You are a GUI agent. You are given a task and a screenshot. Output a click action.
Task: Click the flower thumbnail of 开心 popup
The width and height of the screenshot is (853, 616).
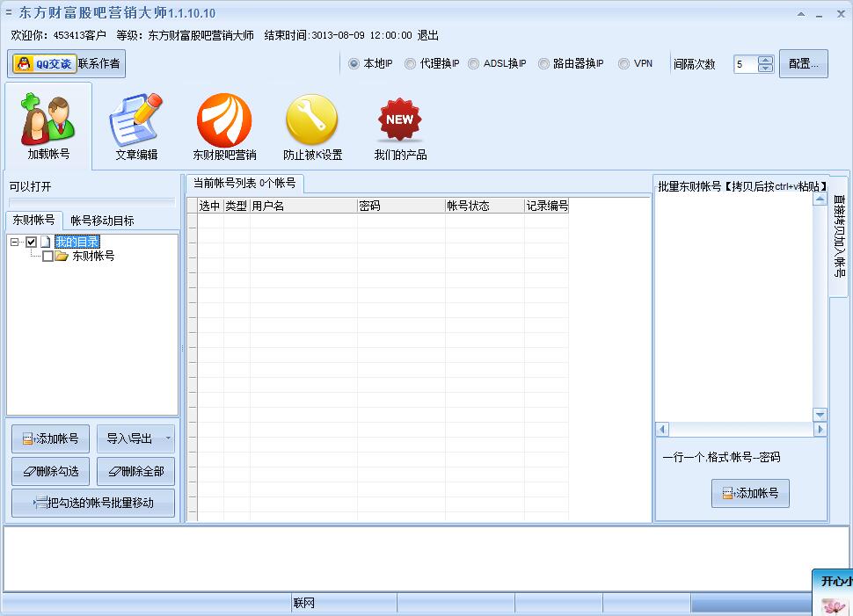(x=832, y=605)
